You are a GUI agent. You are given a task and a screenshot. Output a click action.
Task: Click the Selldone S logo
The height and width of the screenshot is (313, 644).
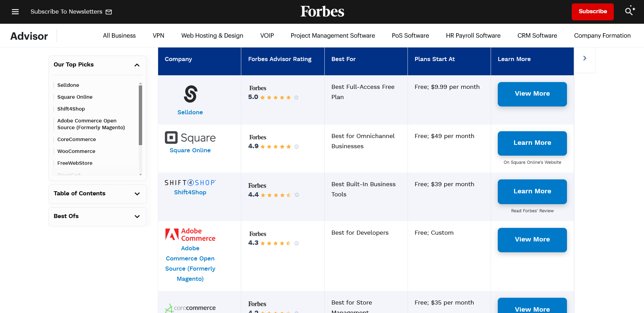pos(190,94)
